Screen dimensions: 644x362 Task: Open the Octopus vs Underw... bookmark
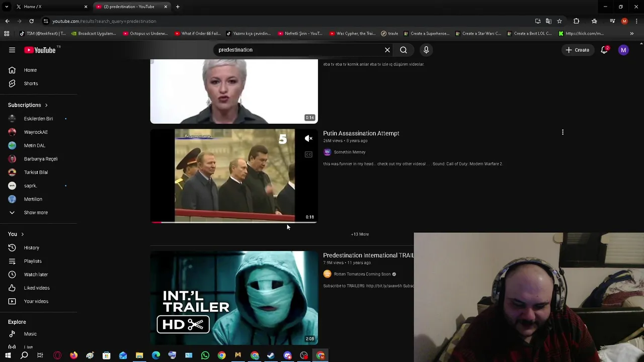coord(145,34)
